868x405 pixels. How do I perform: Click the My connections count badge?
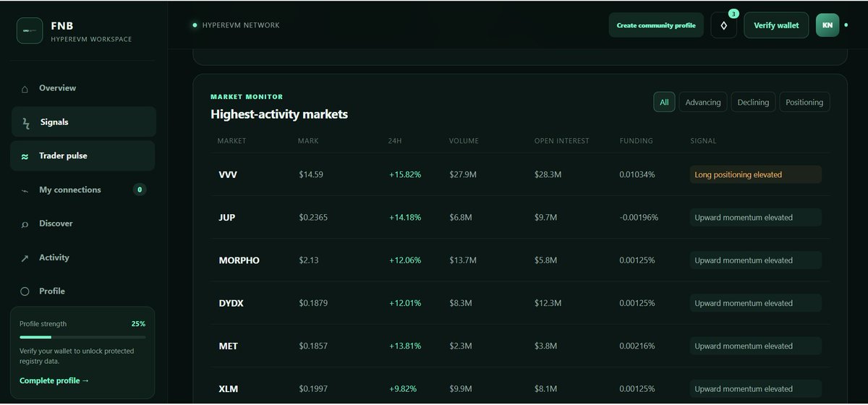(140, 189)
